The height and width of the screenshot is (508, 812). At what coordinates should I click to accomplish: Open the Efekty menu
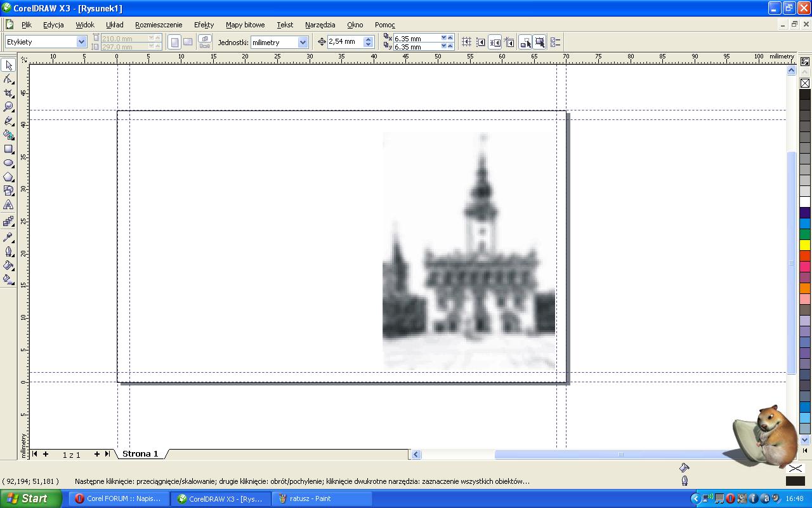204,25
